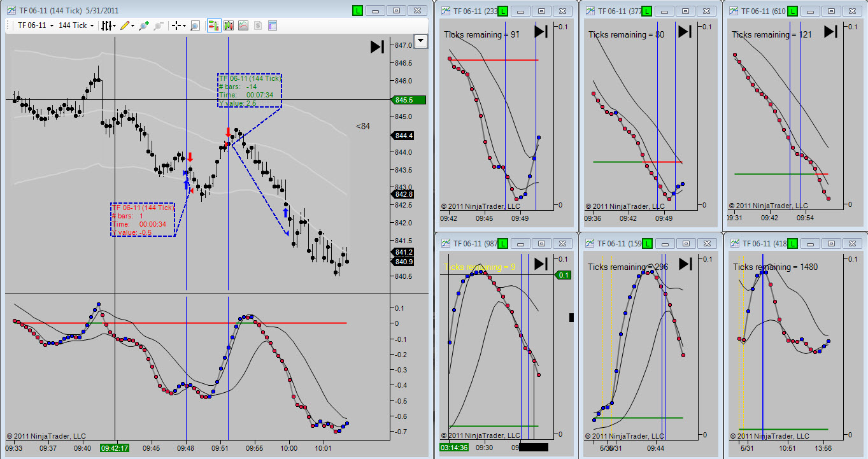Open the candlestick data series icon
The height and width of the screenshot is (459, 868).
coord(229,25)
